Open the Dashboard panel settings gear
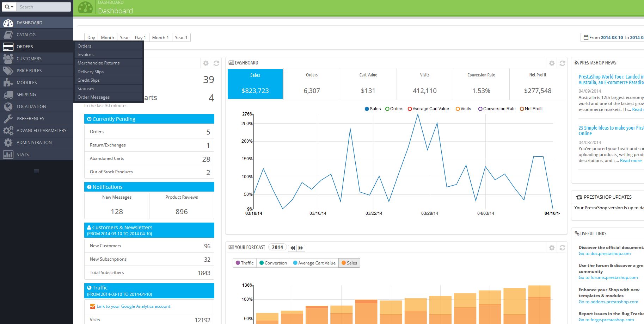 point(552,63)
